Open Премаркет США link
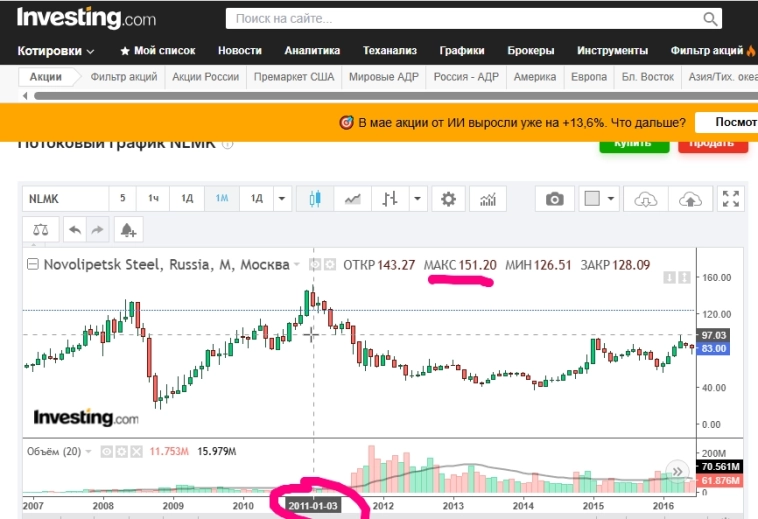Viewport: 758px width, 519px height. click(x=294, y=77)
